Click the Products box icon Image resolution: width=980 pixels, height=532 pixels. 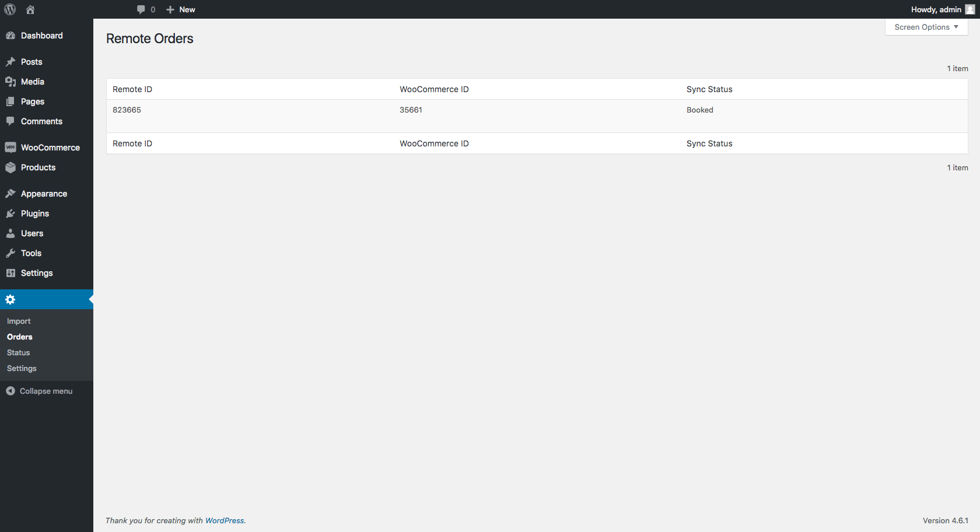pyautogui.click(x=10, y=167)
